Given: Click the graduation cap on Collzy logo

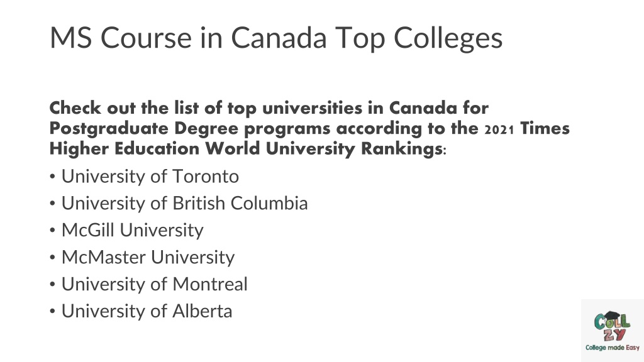Looking at the screenshot, I should click(611, 315).
